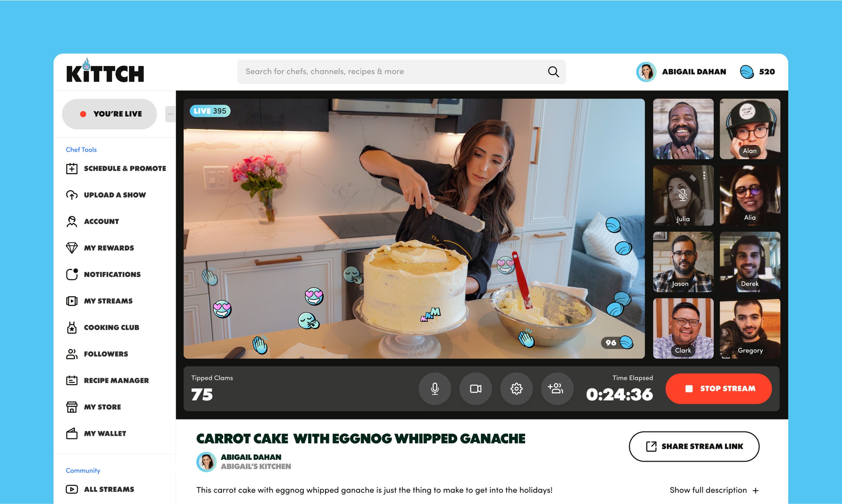Viewport: 842px width, 504px height.
Task: Open the My Rewards diamond icon
Action: click(x=72, y=248)
